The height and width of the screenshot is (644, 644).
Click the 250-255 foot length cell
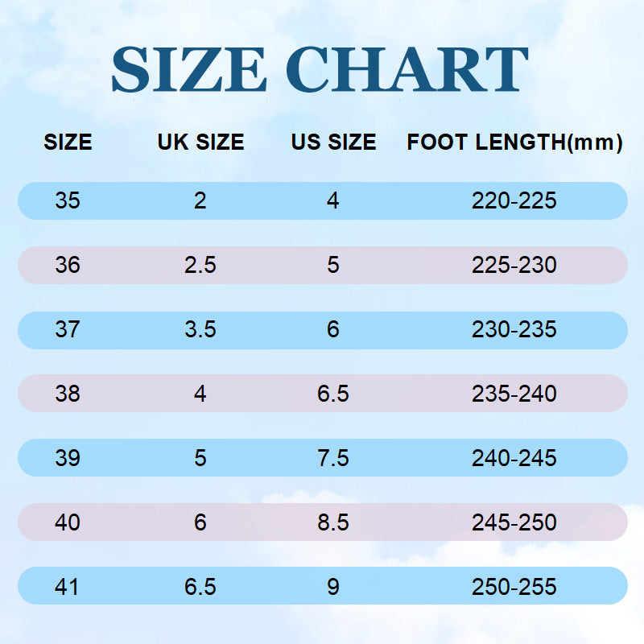514,587
